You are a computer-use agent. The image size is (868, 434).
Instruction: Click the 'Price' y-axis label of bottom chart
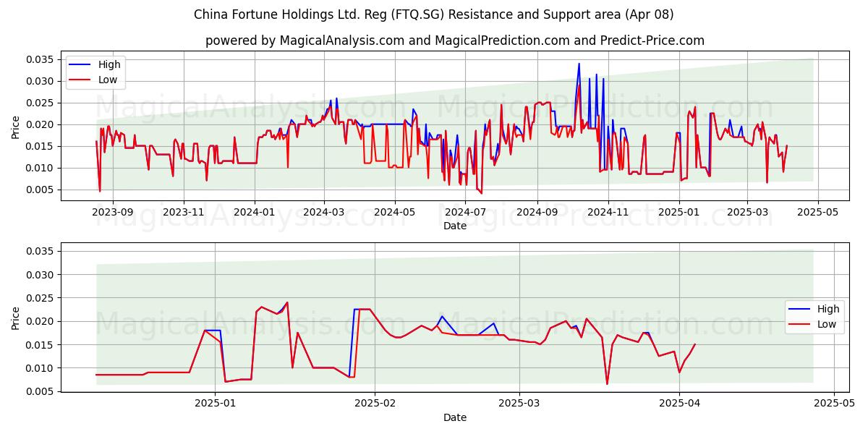click(x=16, y=318)
